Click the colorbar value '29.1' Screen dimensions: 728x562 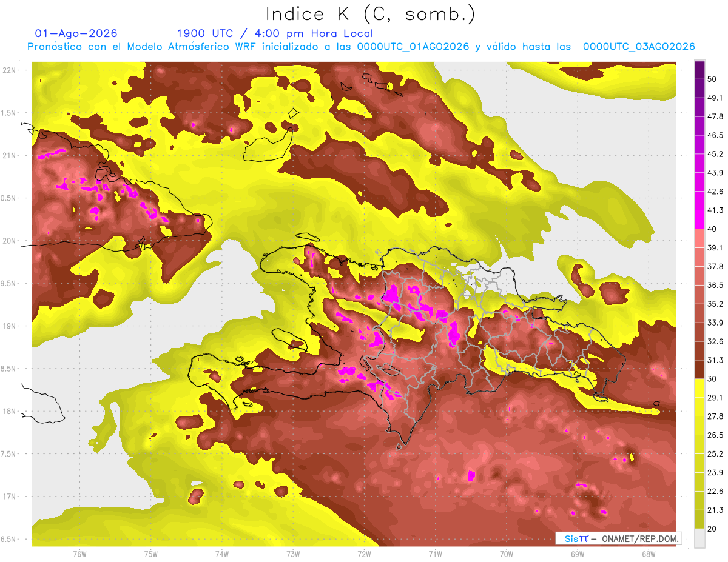tap(715, 398)
